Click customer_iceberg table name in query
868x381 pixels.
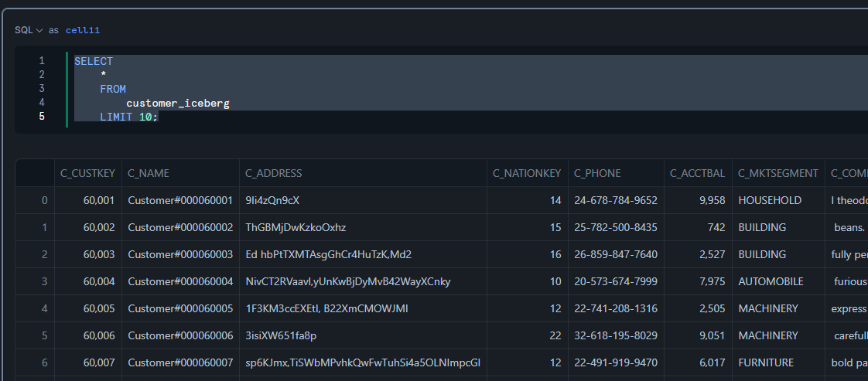click(178, 103)
